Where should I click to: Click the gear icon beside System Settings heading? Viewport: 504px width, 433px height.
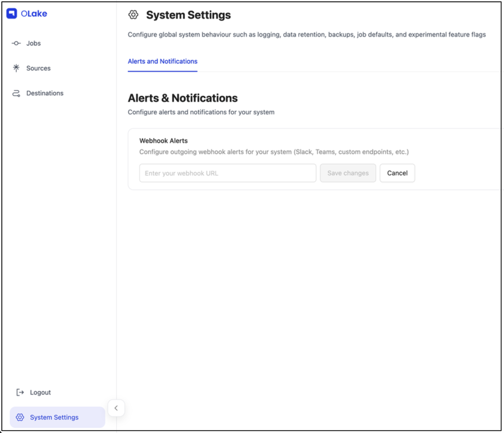(x=133, y=14)
